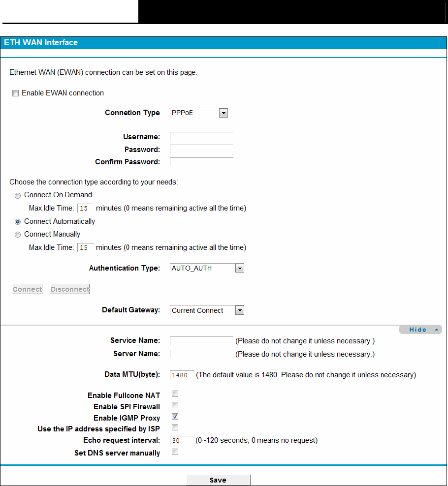
Task: Click the 'Enable EWAN connection' label
Action: tap(63, 93)
